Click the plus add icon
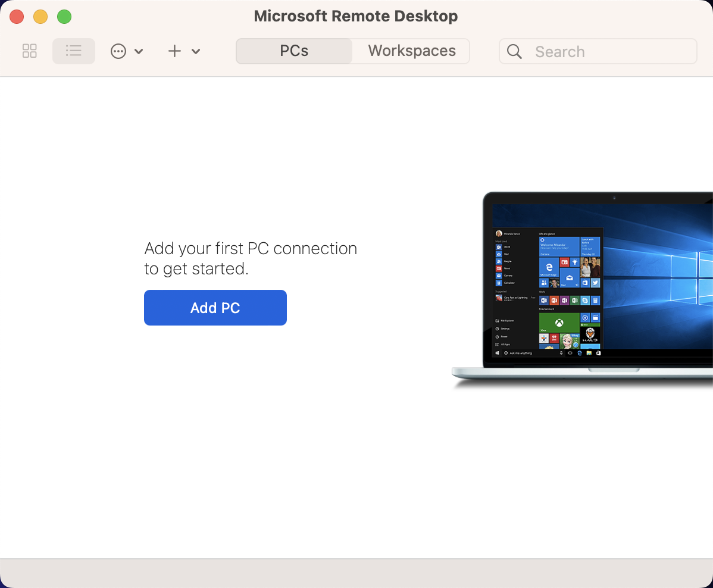The height and width of the screenshot is (588, 713). point(174,51)
